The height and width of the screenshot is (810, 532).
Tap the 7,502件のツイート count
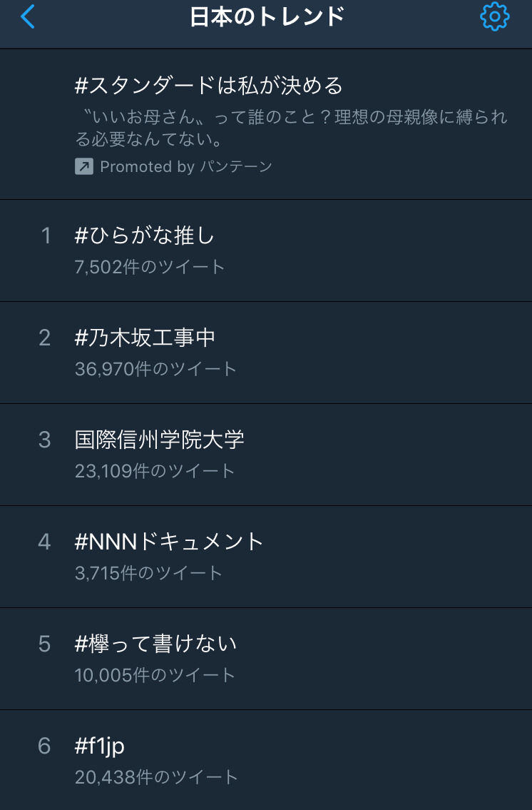click(150, 267)
